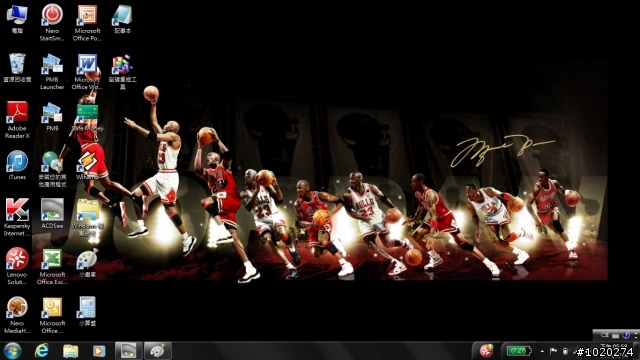Launch ACDSee from the desktop

click(x=52, y=213)
